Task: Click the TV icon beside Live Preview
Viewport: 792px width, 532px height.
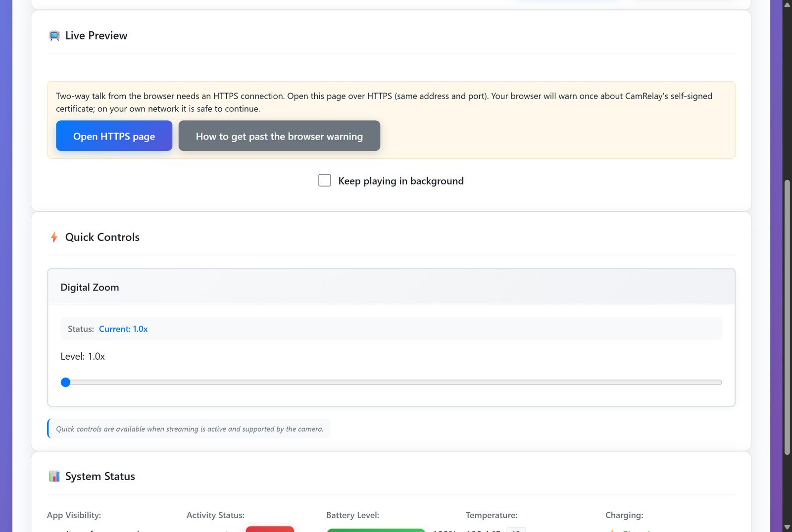Action: pyautogui.click(x=54, y=36)
